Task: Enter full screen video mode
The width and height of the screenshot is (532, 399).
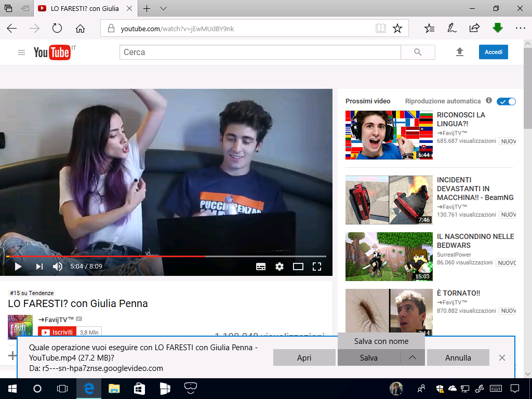Action: coord(316,267)
